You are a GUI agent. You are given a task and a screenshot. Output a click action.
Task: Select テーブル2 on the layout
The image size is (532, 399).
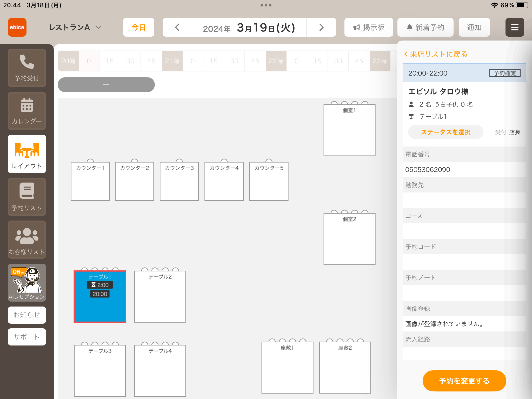(160, 297)
